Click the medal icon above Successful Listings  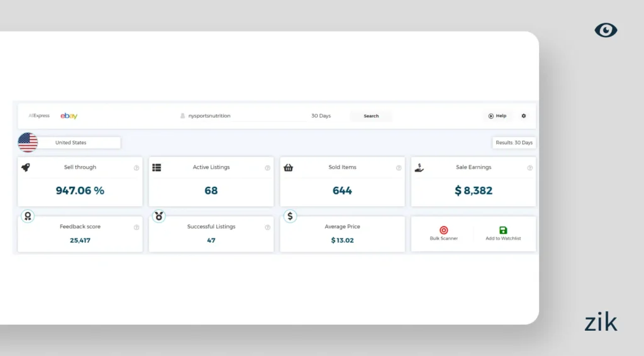(x=158, y=216)
